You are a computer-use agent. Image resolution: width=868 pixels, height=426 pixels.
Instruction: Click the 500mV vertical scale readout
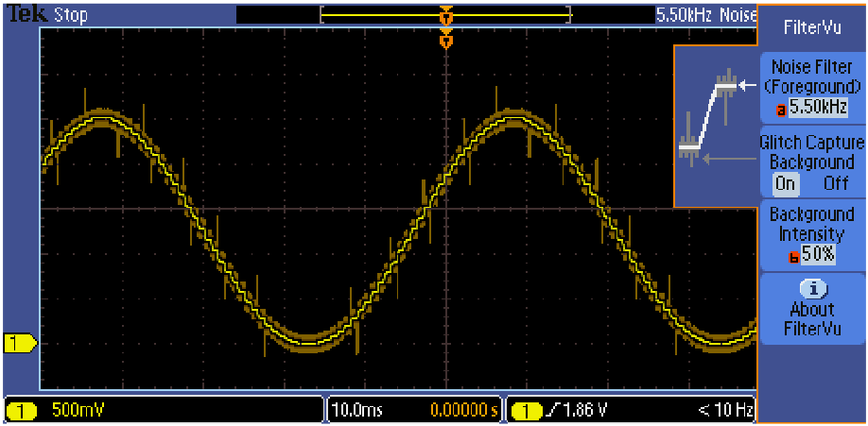point(77,411)
